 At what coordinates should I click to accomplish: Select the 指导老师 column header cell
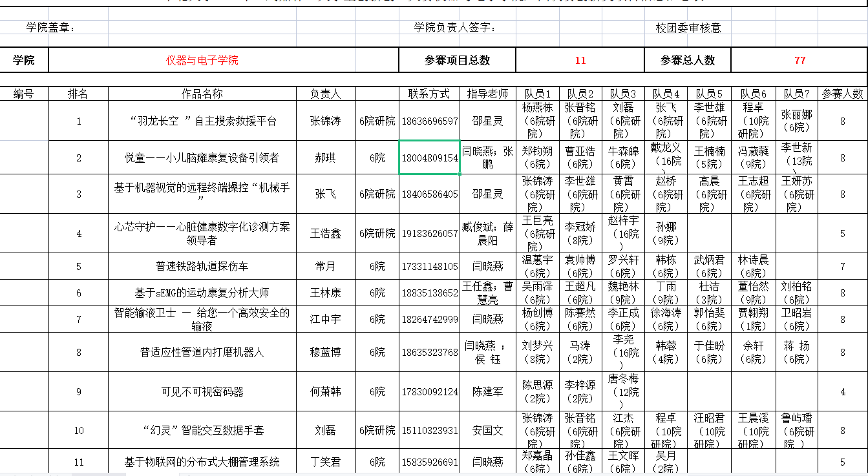coord(487,94)
